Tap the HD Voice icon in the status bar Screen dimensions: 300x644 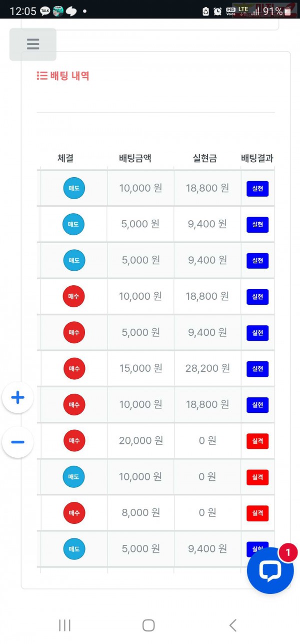(231, 10)
